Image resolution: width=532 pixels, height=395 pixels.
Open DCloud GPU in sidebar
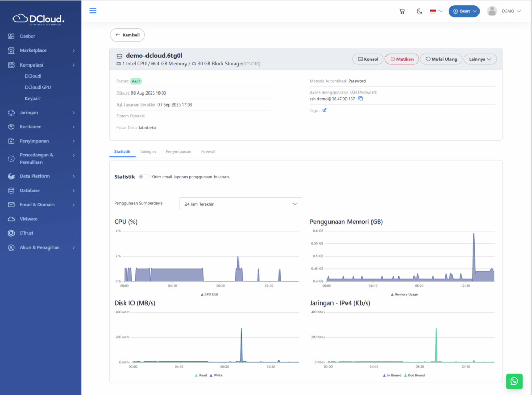(37, 87)
